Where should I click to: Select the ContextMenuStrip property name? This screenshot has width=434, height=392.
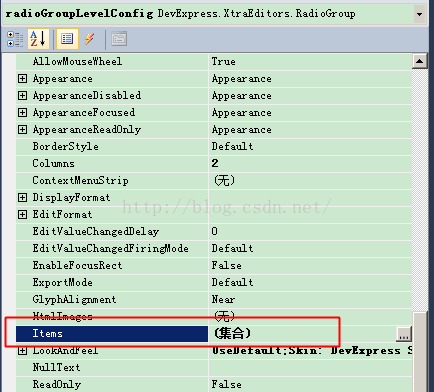[x=80, y=181]
